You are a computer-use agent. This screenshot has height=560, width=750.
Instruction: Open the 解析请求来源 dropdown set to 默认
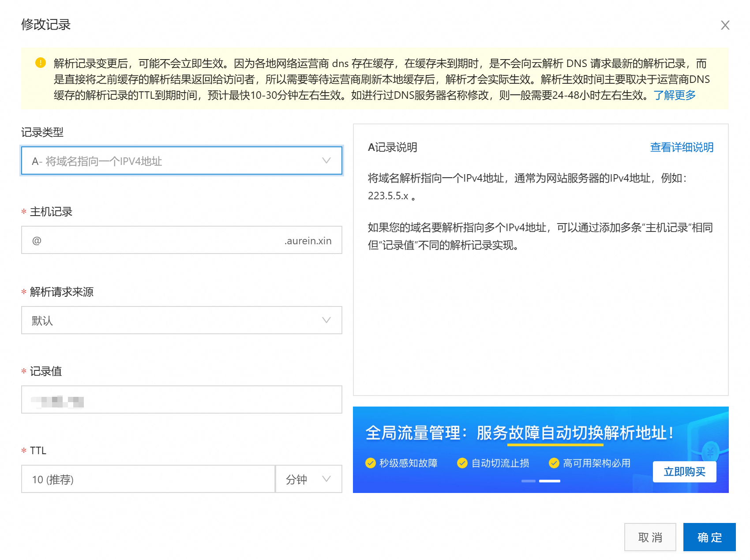pos(182,320)
